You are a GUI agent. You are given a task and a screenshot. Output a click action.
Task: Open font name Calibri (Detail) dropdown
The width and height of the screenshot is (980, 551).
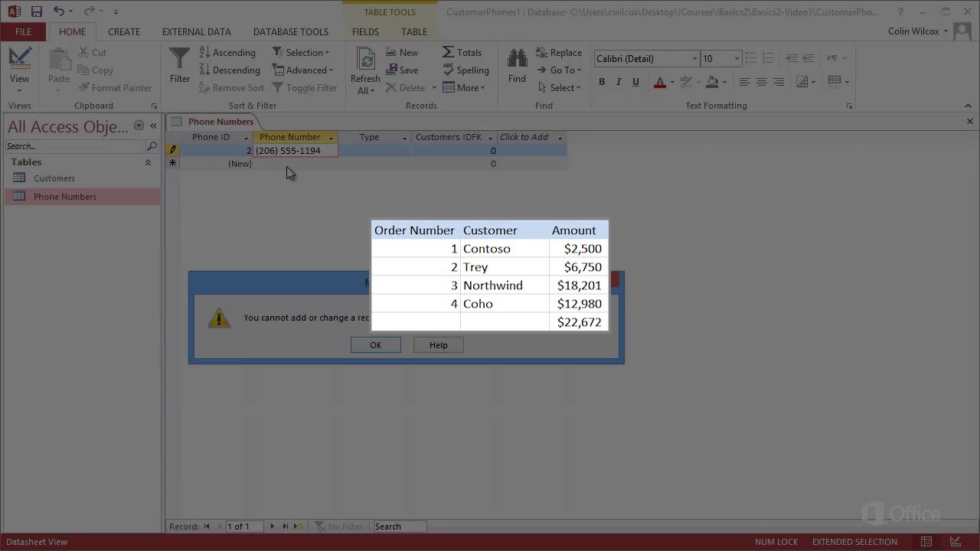point(695,59)
